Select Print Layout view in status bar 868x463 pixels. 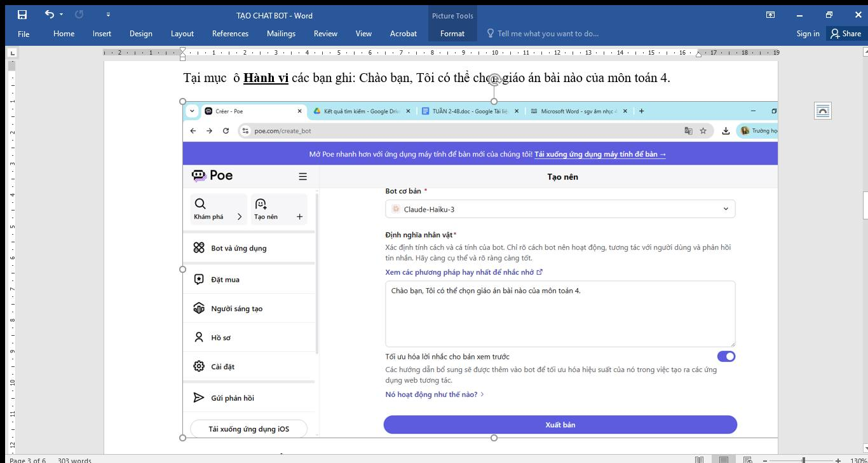click(x=723, y=460)
